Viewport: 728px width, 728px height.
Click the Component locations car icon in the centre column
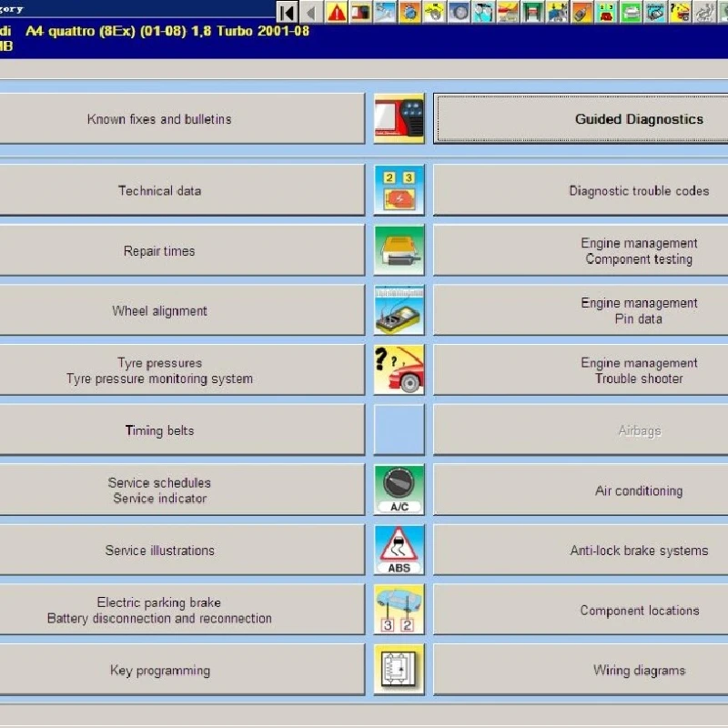click(x=399, y=610)
